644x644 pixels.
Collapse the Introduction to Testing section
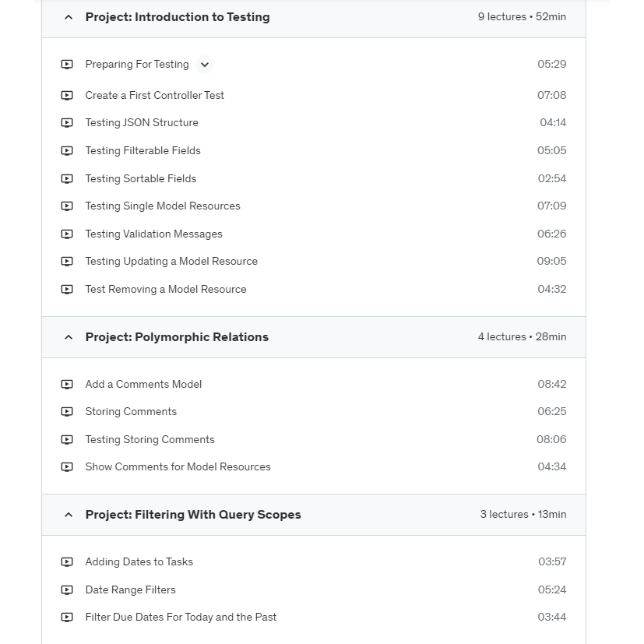(x=69, y=17)
